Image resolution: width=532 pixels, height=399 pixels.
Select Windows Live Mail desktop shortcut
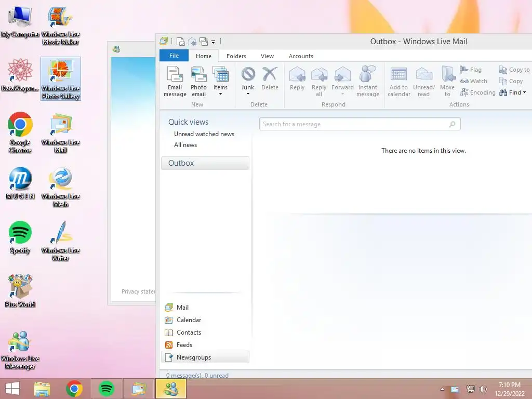[60, 132]
